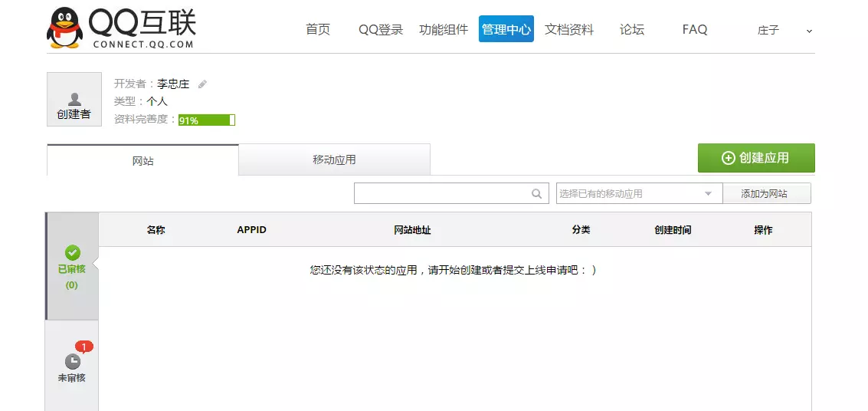Viewport: 868px width, 411px height.
Task: Click the 名称 column header
Action: pos(156,230)
